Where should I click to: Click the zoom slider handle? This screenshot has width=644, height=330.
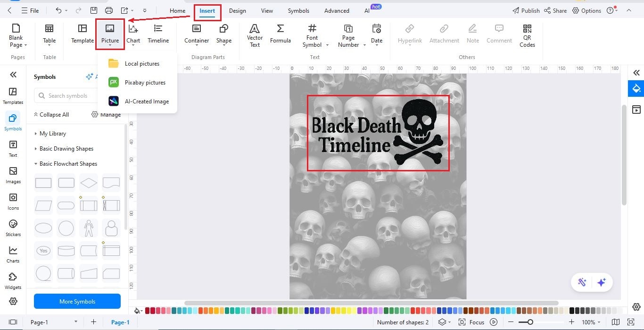tap(530, 322)
